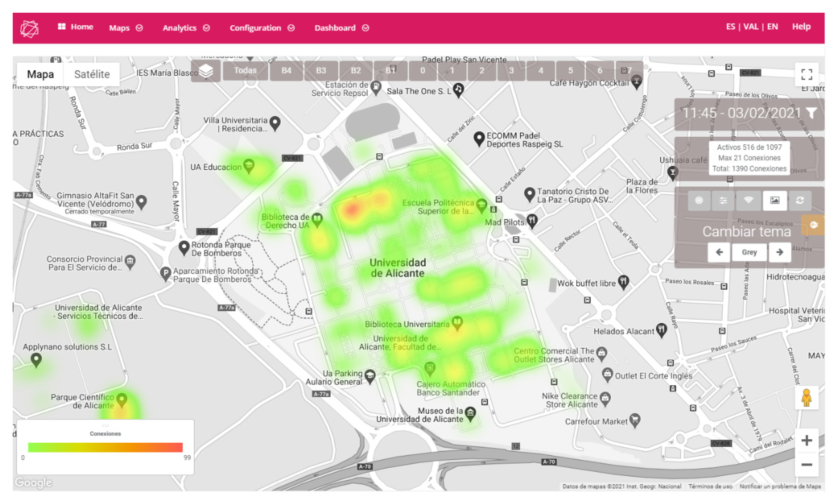Switch the map to Satélite view
This screenshot has width=837, height=504.
92,74
